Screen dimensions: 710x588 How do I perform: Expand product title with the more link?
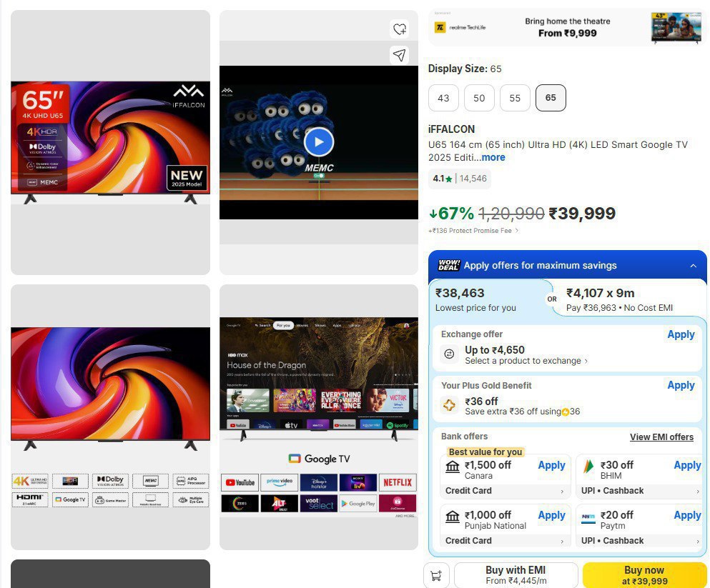(x=493, y=157)
